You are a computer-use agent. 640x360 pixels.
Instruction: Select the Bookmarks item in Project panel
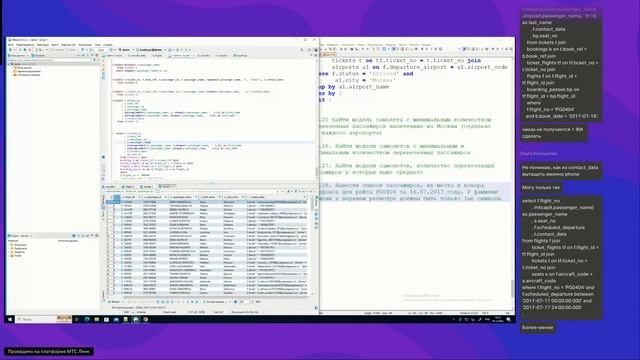18,245
